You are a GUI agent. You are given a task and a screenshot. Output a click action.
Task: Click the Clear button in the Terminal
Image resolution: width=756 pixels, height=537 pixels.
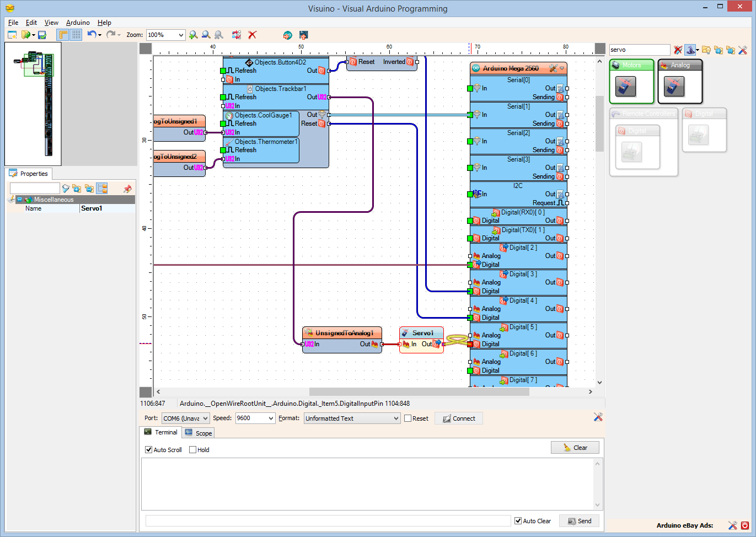(575, 447)
